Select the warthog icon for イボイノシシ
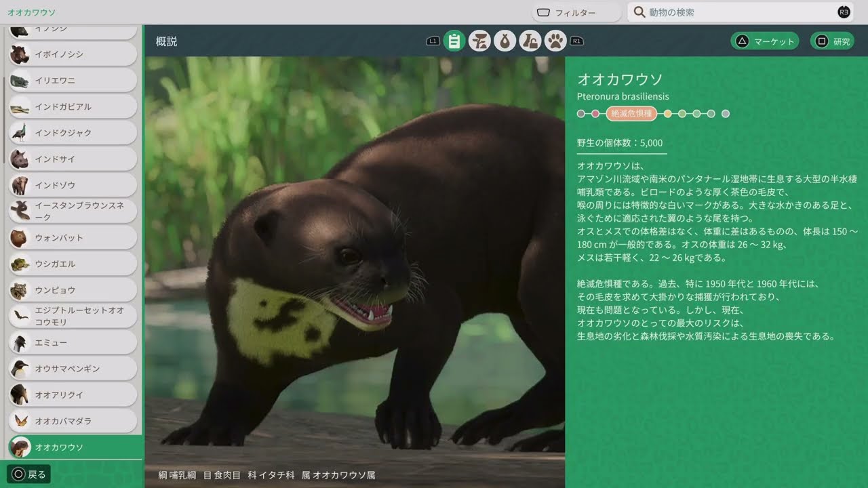The height and width of the screenshot is (488, 868). point(19,54)
